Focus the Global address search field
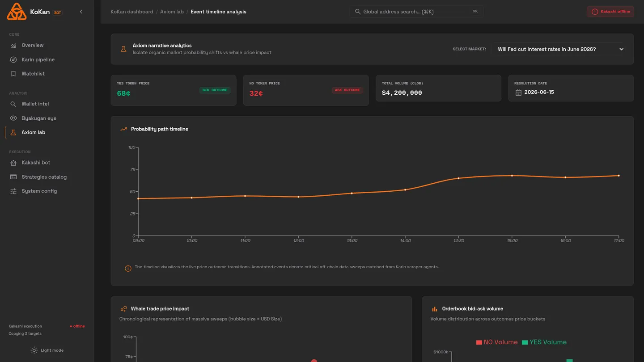 (416, 12)
